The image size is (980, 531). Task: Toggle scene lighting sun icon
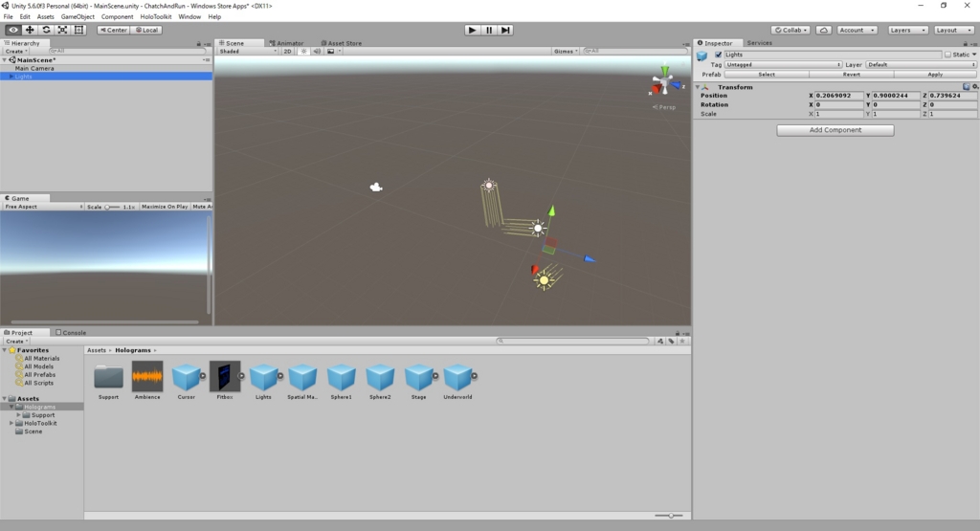click(x=303, y=52)
